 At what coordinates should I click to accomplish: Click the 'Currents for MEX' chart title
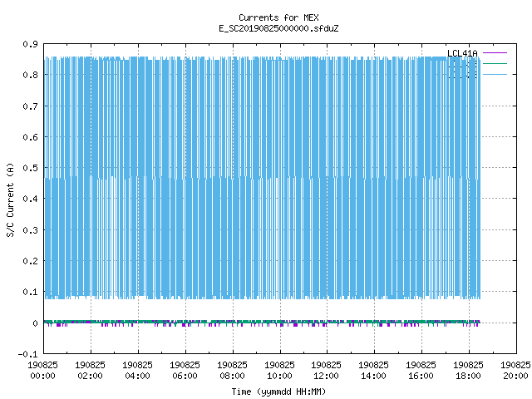pyautogui.click(x=278, y=17)
